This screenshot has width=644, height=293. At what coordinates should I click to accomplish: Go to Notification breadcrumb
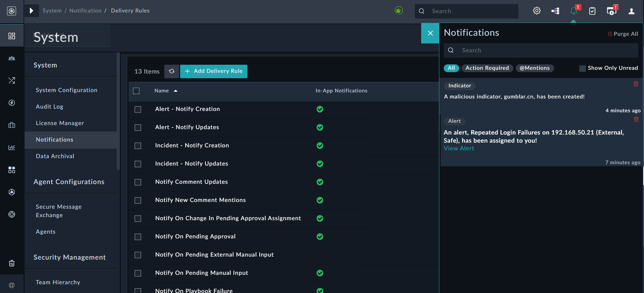pos(86,11)
